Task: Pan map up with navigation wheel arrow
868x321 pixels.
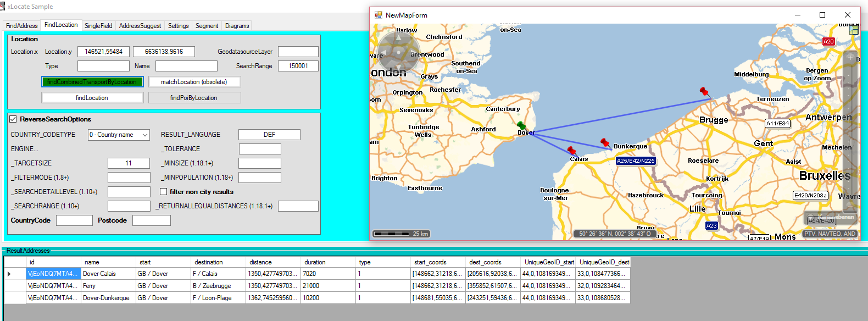Action: 399,38
